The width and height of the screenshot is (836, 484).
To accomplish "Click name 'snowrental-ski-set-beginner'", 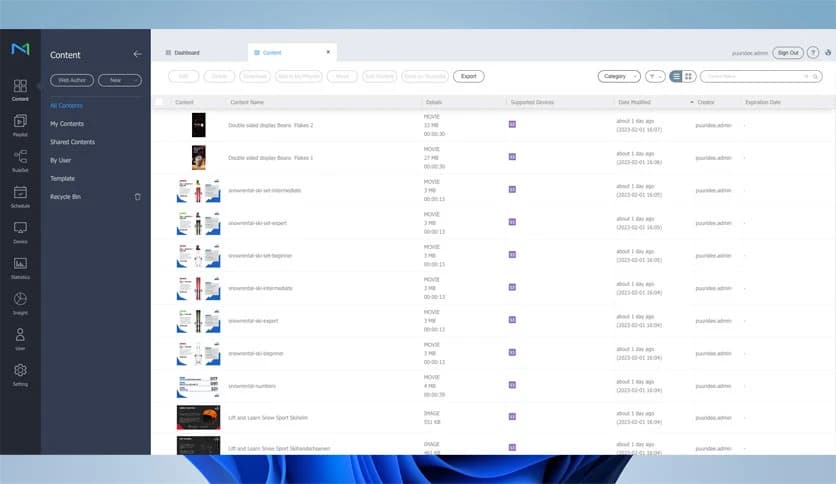I will (260, 255).
